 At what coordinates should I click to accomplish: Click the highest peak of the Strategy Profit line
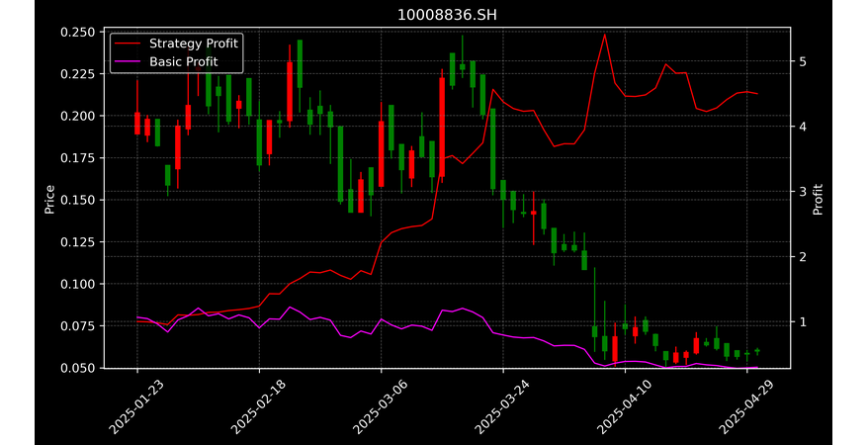pyautogui.click(x=604, y=35)
